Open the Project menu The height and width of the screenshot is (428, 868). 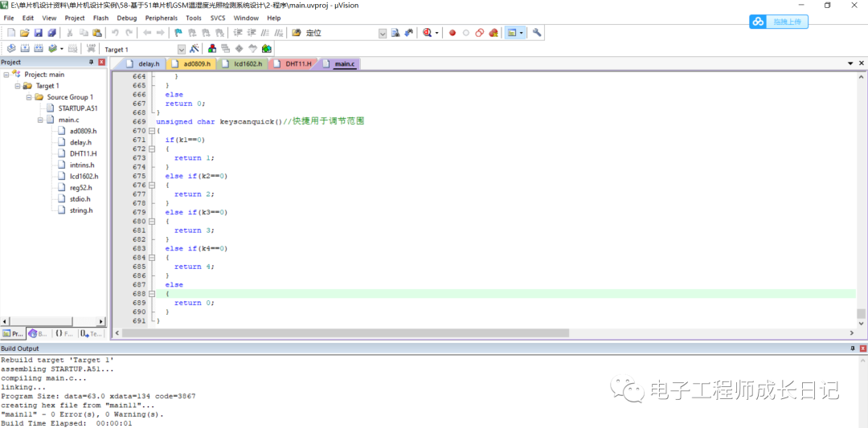(x=75, y=18)
